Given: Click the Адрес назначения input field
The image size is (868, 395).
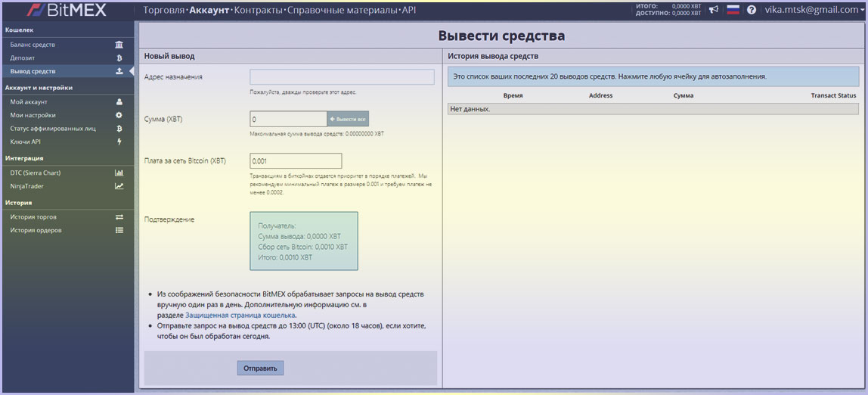Looking at the screenshot, I should 342,77.
